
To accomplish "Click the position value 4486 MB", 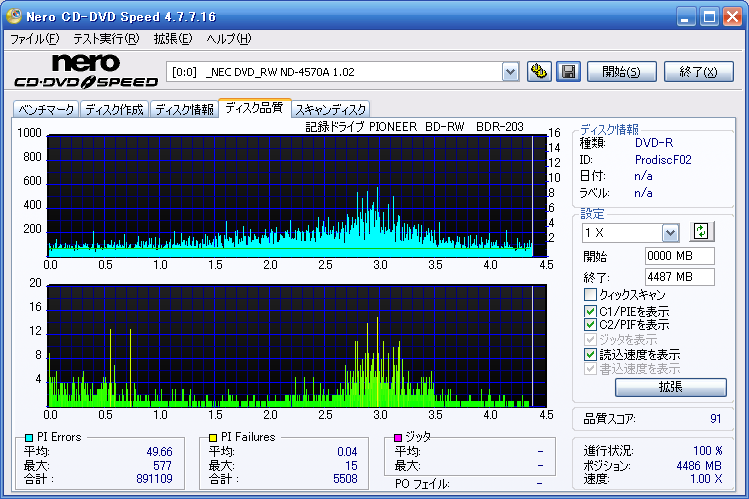I will pos(699,465).
